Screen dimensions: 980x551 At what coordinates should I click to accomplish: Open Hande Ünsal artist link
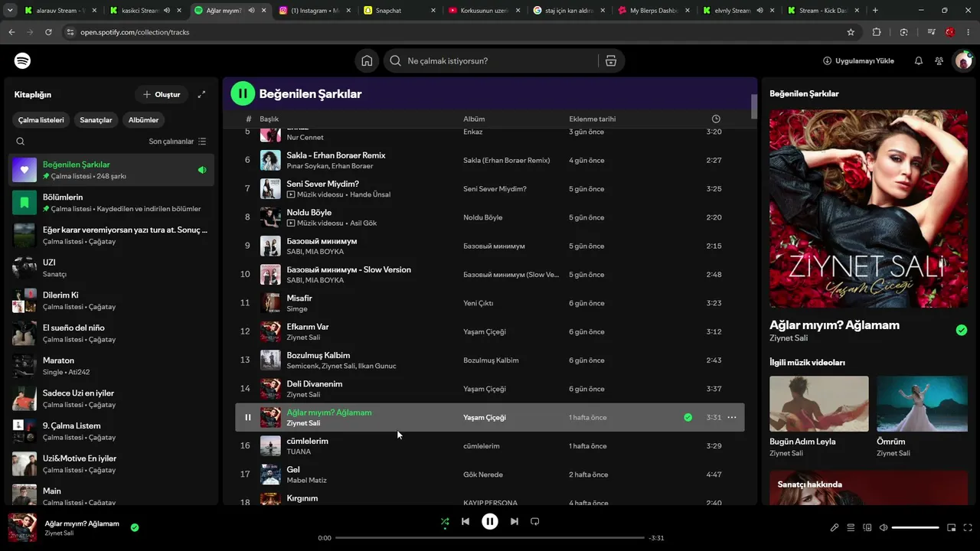[370, 194]
